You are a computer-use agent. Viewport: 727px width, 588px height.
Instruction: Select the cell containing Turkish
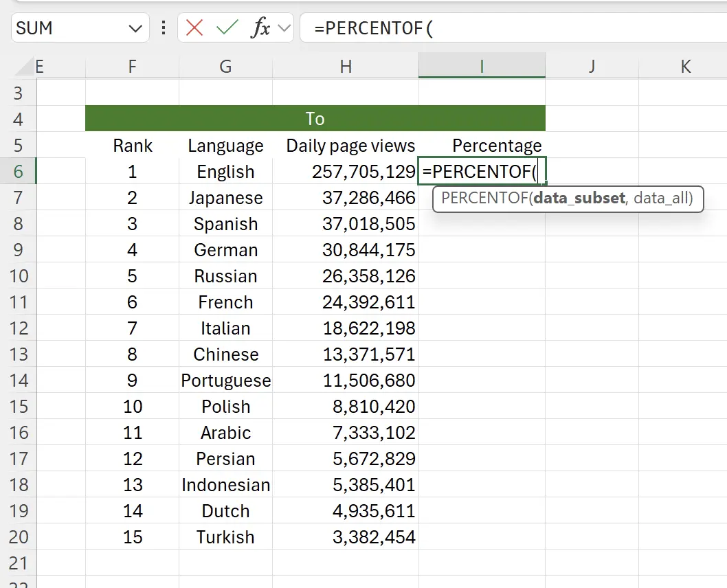point(225,536)
